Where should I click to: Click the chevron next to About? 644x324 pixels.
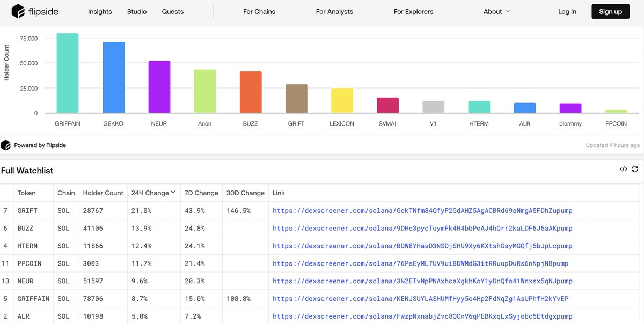507,11
